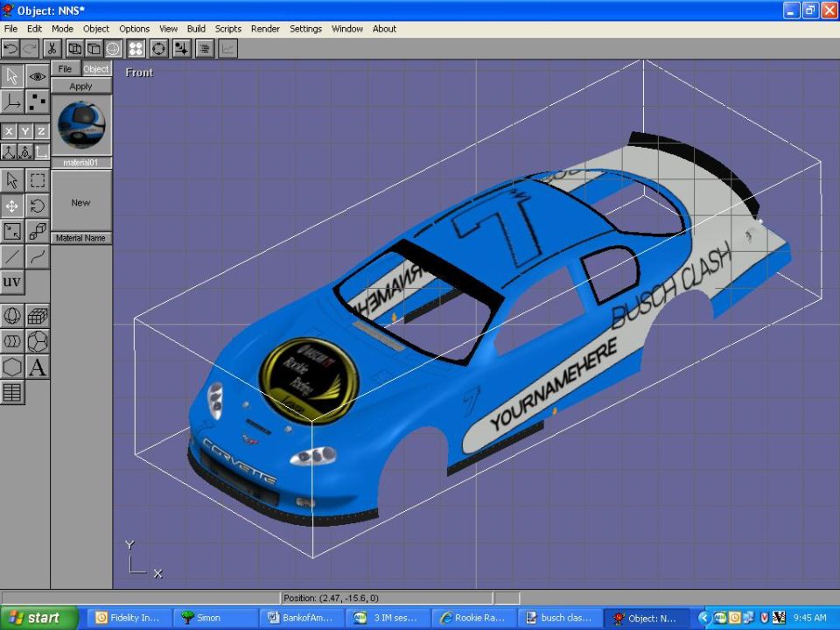Open the Render menu

tap(265, 29)
